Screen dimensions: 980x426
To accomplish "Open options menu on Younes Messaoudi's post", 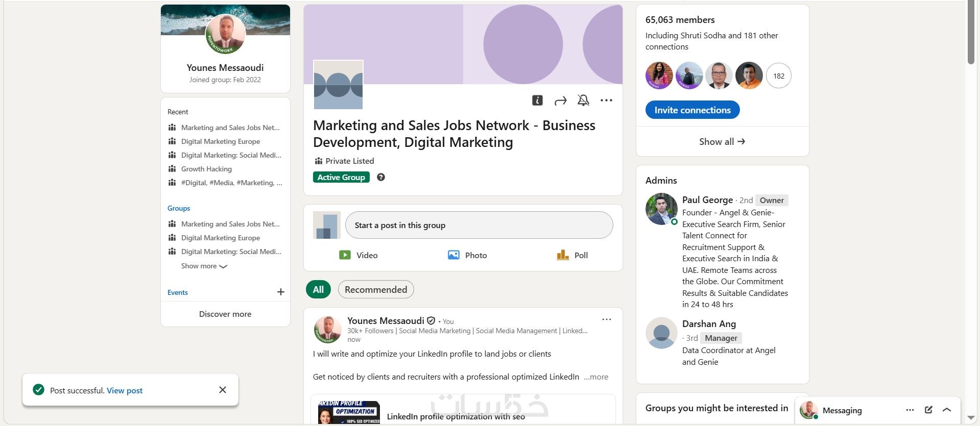I will click(x=606, y=319).
